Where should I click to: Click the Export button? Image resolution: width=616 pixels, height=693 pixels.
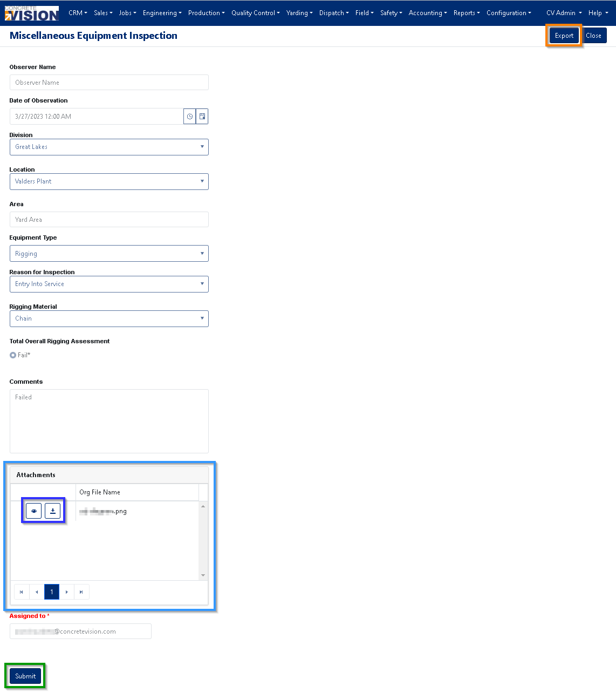[x=564, y=36]
